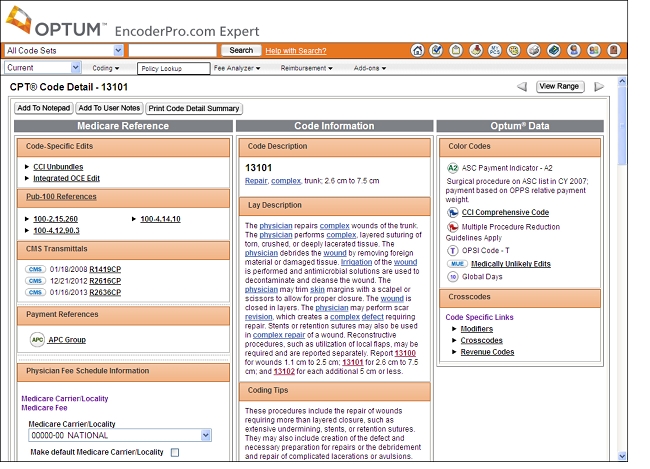Image resolution: width=650 pixels, height=469 pixels.
Task: Open Pub-100 reference 100-4,14,10
Action: point(160,219)
